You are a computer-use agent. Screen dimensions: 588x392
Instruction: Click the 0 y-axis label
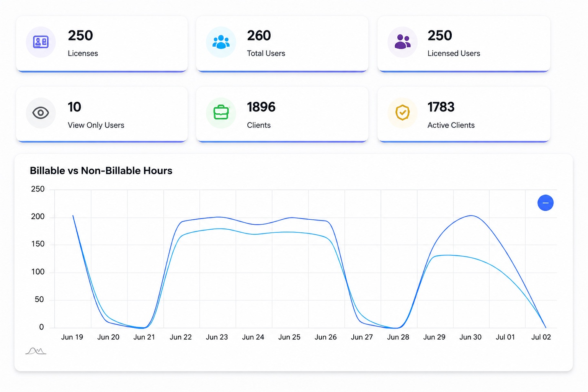tap(42, 327)
